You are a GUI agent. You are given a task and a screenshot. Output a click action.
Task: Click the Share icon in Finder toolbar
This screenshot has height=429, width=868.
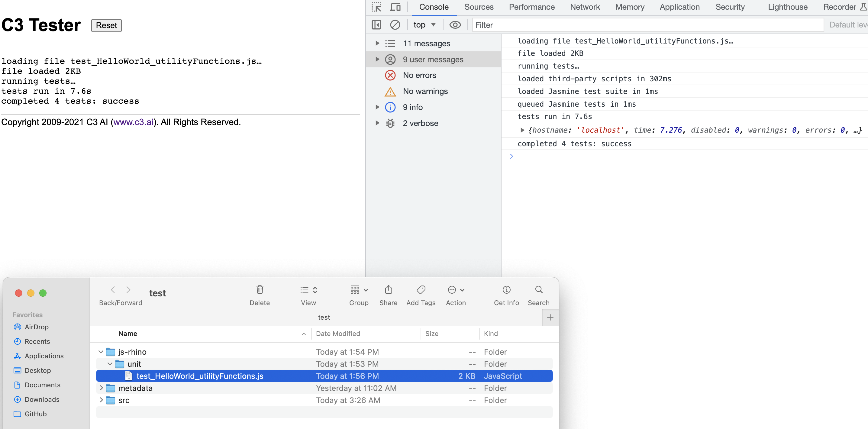(x=388, y=290)
